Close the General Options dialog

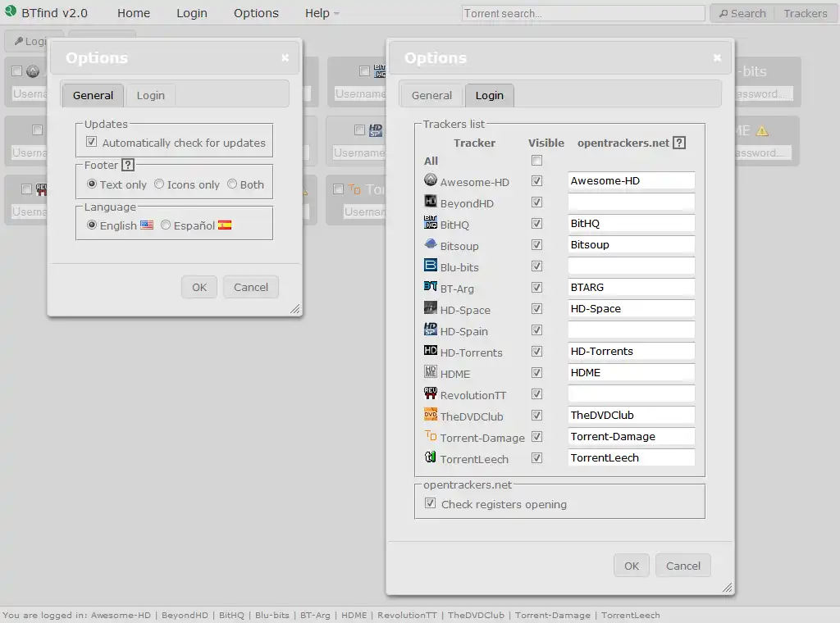pyautogui.click(x=285, y=58)
